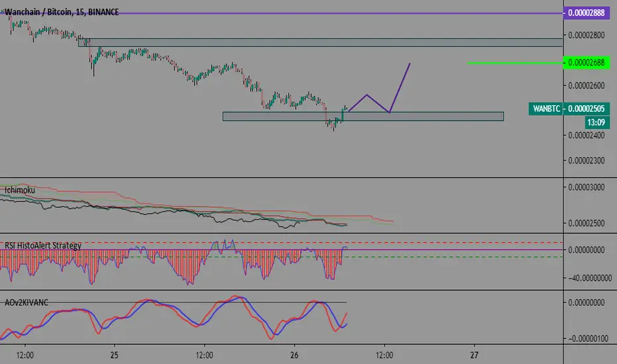Select the green 0.00002688 price label
The image size is (617, 364).
(587, 63)
